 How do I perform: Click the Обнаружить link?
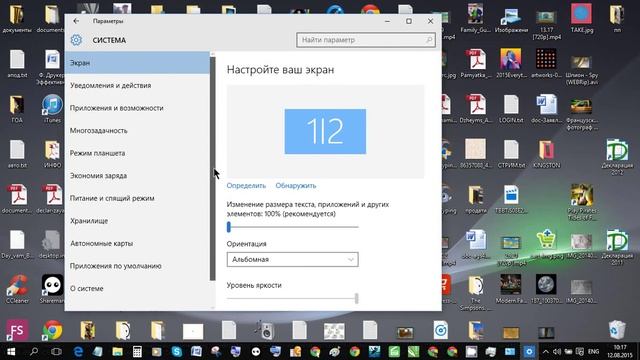click(296, 185)
